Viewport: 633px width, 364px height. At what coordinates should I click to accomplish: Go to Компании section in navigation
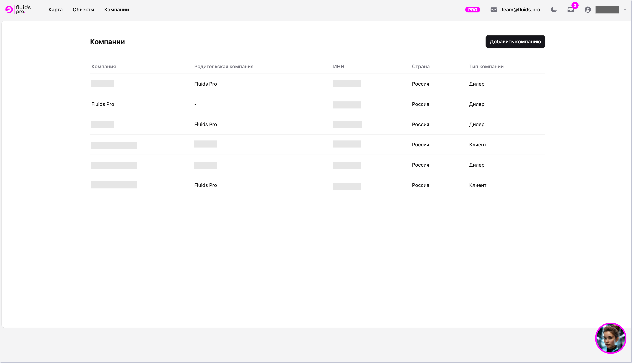click(116, 9)
